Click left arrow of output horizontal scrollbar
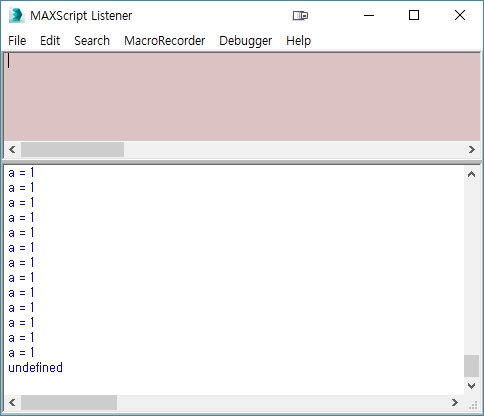This screenshot has width=484, height=416. point(12,402)
